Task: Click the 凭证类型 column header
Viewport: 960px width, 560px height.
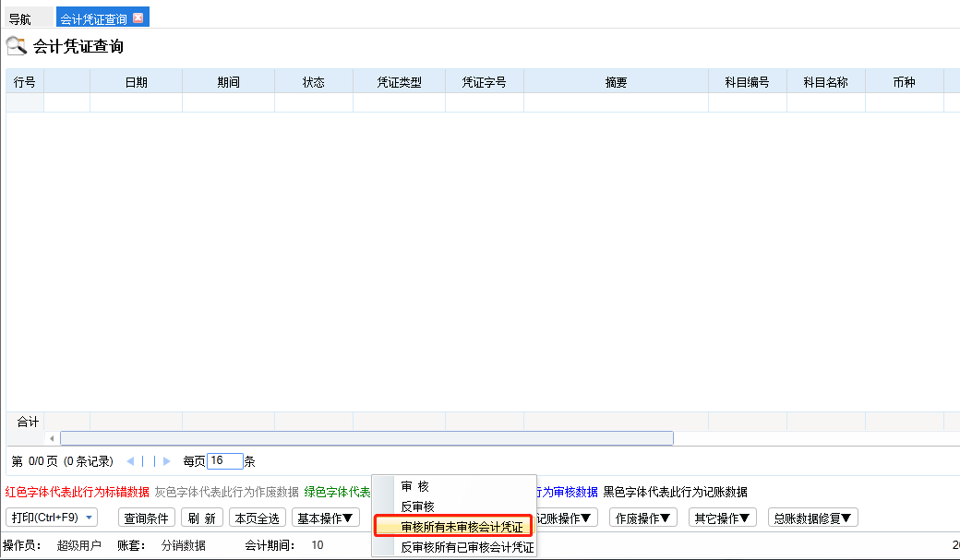Action: coord(399,82)
